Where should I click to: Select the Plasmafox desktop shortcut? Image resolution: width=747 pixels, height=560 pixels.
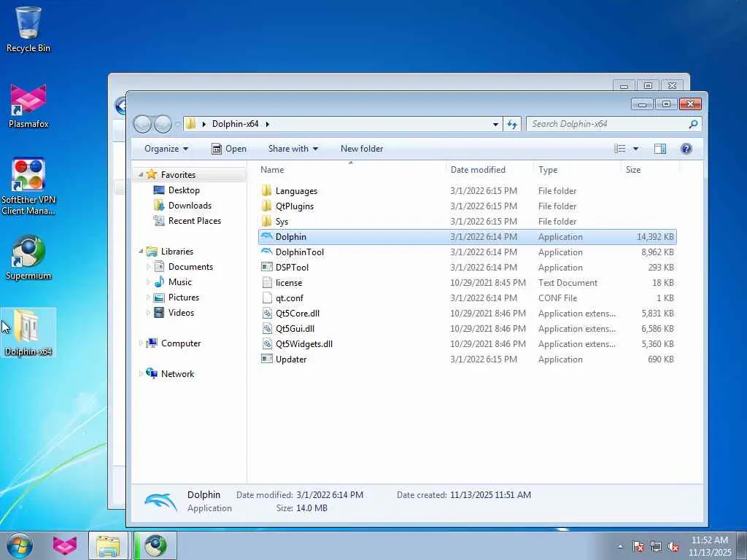coord(28,106)
